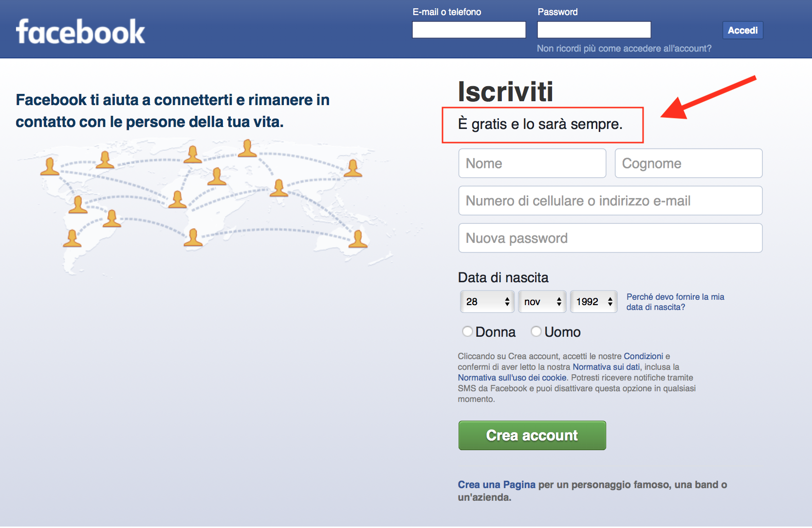Select the Uomo radio button

point(536,331)
